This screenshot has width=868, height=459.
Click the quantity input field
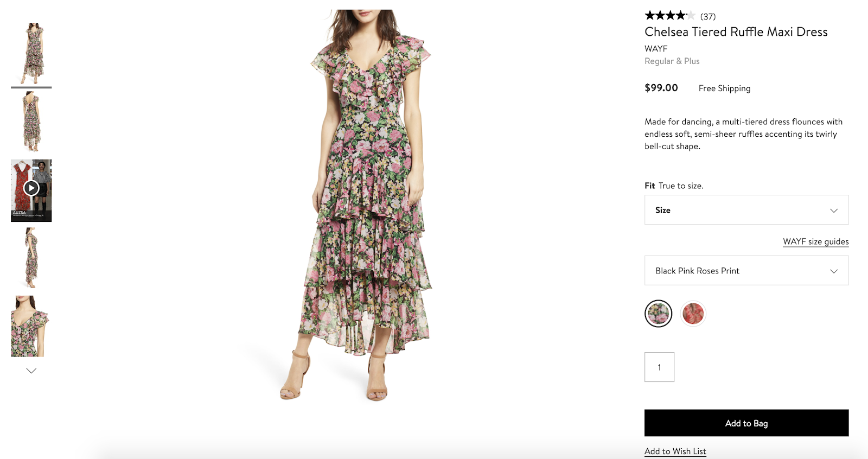click(659, 367)
